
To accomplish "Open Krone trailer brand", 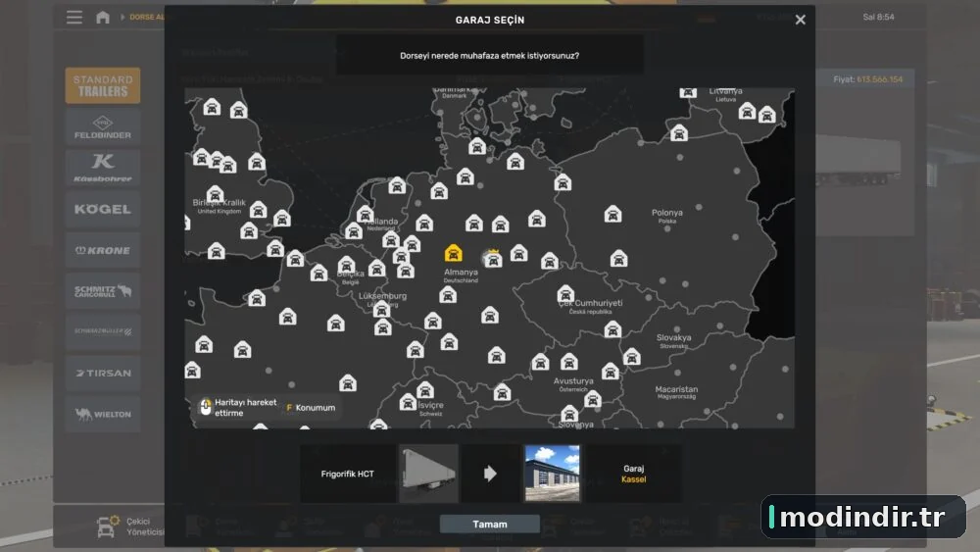I will pos(103,250).
